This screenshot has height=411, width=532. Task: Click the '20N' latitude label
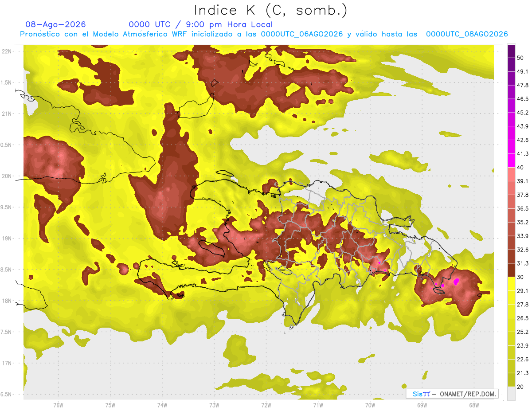click(7, 176)
